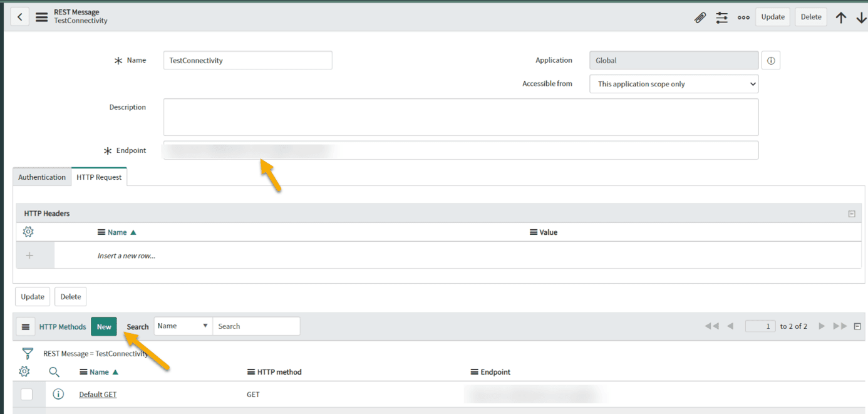This screenshot has height=414, width=868.
Task: Click the personalize form sliders icon
Action: pos(721,18)
